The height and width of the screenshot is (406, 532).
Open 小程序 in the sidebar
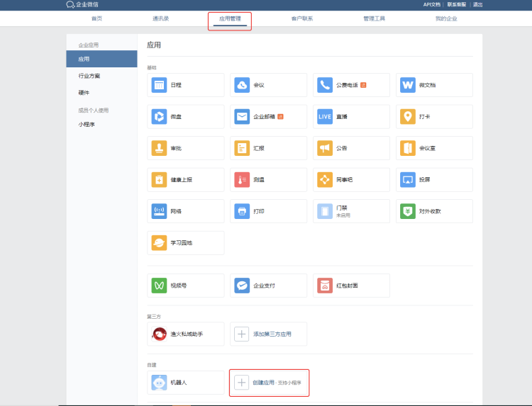pyautogui.click(x=85, y=124)
